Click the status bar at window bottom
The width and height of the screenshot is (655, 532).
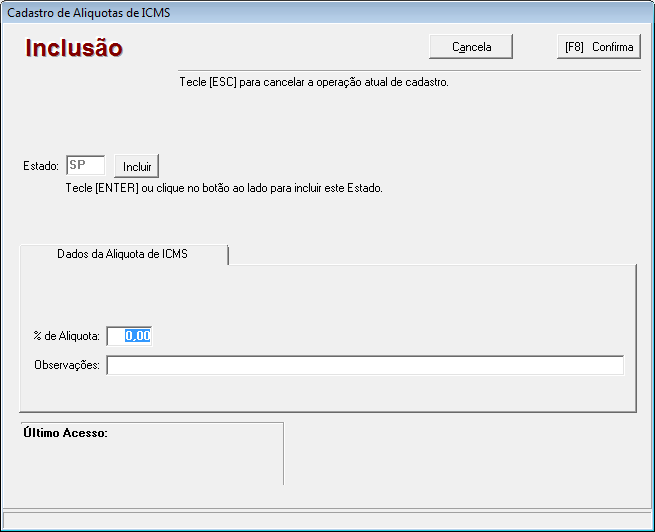(327, 520)
